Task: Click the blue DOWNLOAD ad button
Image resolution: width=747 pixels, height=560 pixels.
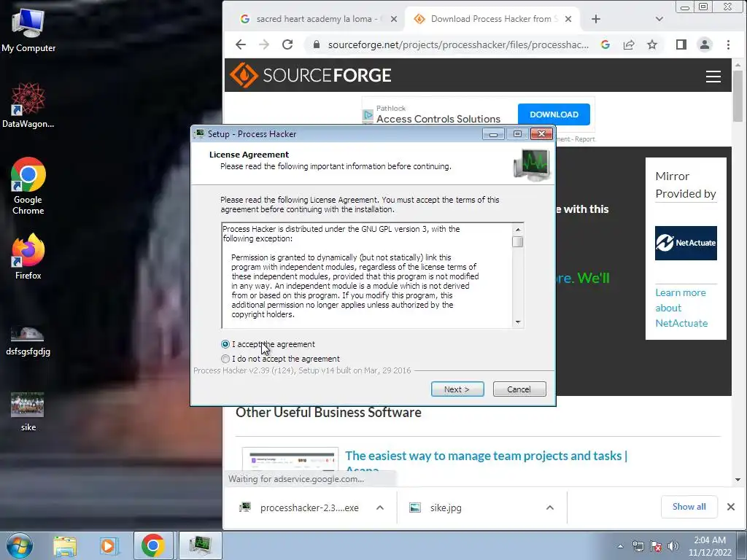Action: coord(554,114)
